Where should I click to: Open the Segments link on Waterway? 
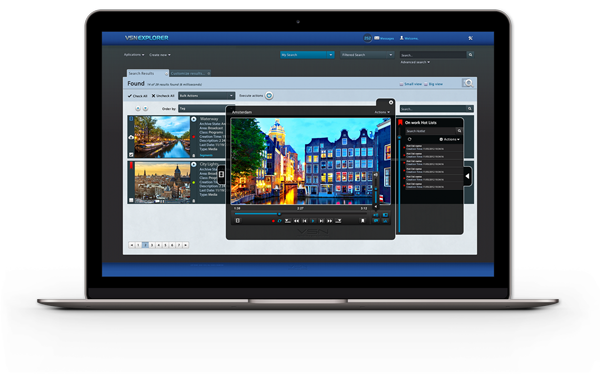[206, 155]
